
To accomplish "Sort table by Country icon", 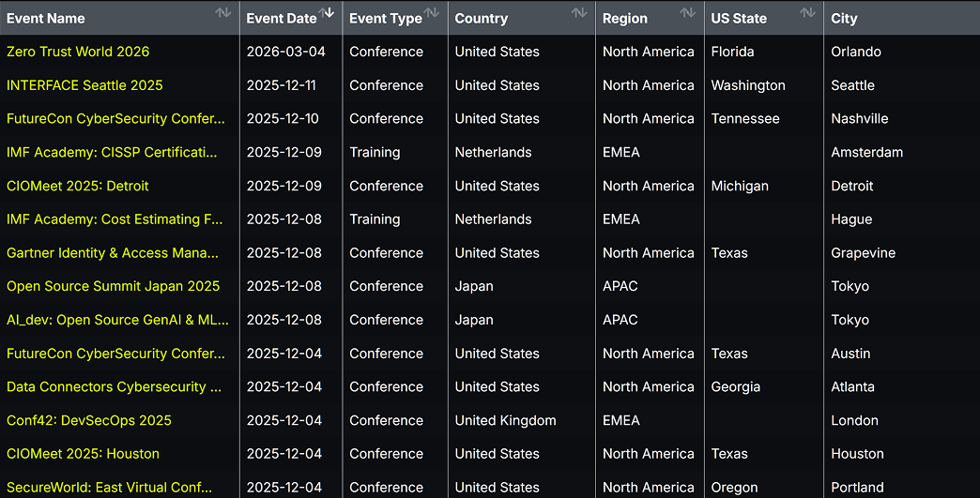I will coord(579,13).
